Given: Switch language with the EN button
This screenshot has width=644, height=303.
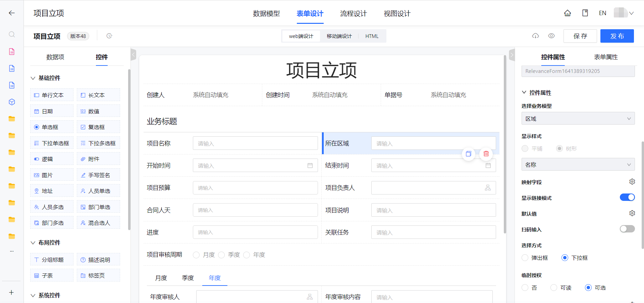Looking at the screenshot, I should [x=602, y=13].
